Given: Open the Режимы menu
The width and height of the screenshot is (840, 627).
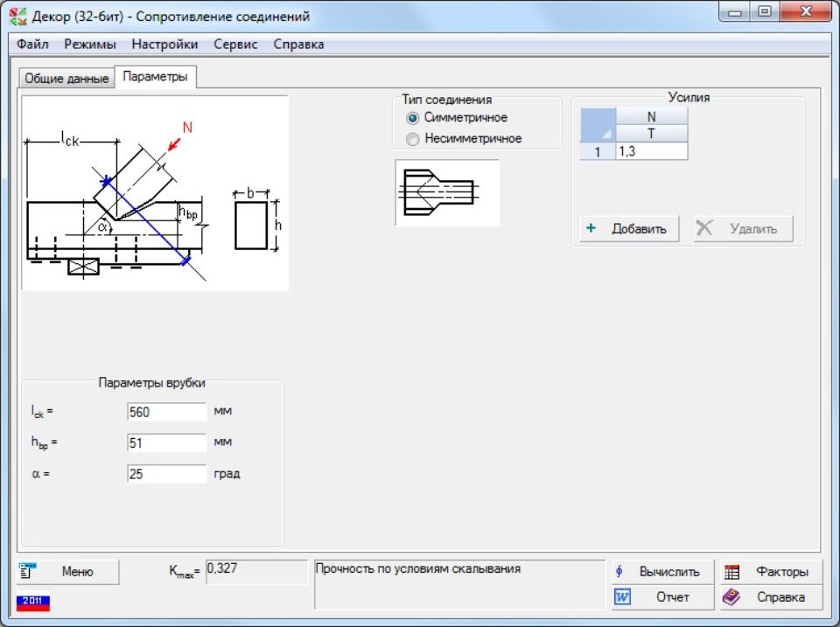Looking at the screenshot, I should 90,45.
